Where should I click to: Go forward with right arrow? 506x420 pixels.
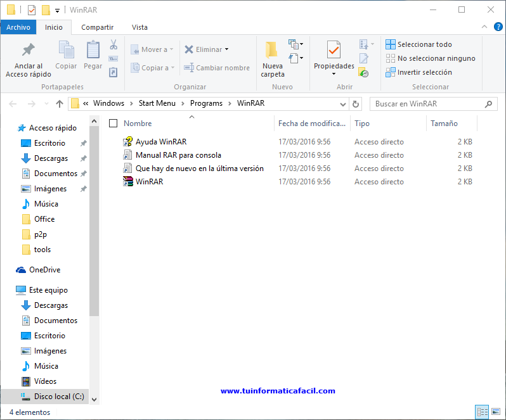pyautogui.click(x=32, y=104)
